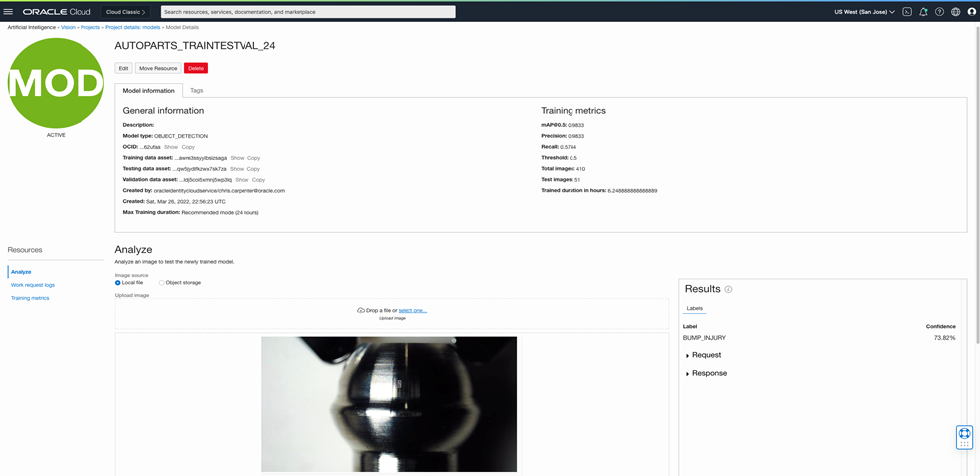The image size is (980, 476).
Task: Click the red Delete button
Action: [x=196, y=68]
